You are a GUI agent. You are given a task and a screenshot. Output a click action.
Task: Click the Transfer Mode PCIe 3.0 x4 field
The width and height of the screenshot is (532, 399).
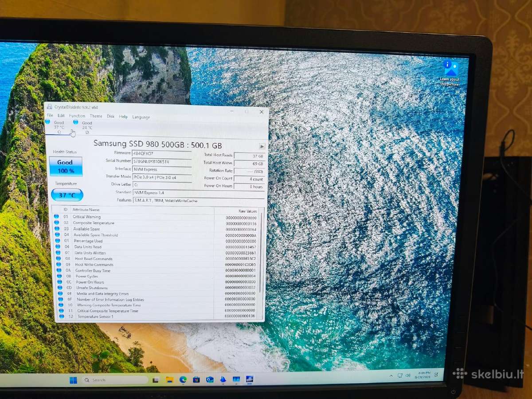[162, 177]
